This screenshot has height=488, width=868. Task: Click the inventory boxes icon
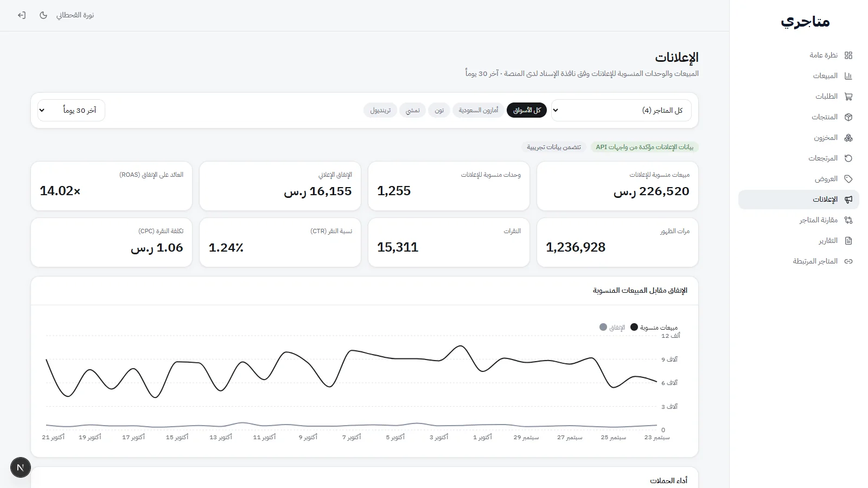pyautogui.click(x=848, y=138)
